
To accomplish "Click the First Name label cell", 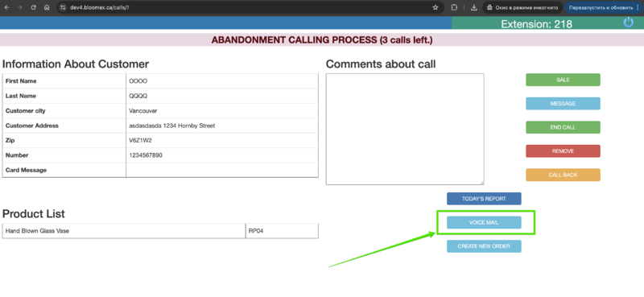I will click(x=64, y=81).
